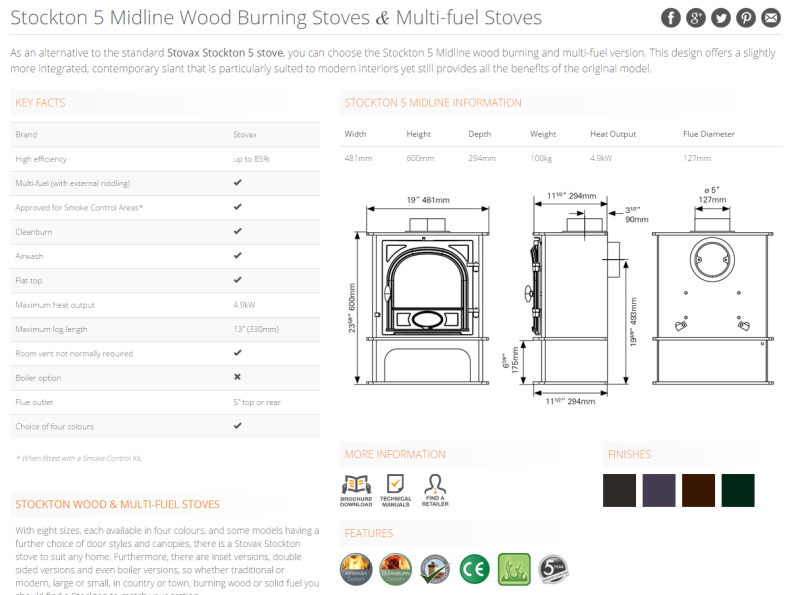Click the 'Flat top' row label
This screenshot has height=595, width=800.
click(29, 281)
